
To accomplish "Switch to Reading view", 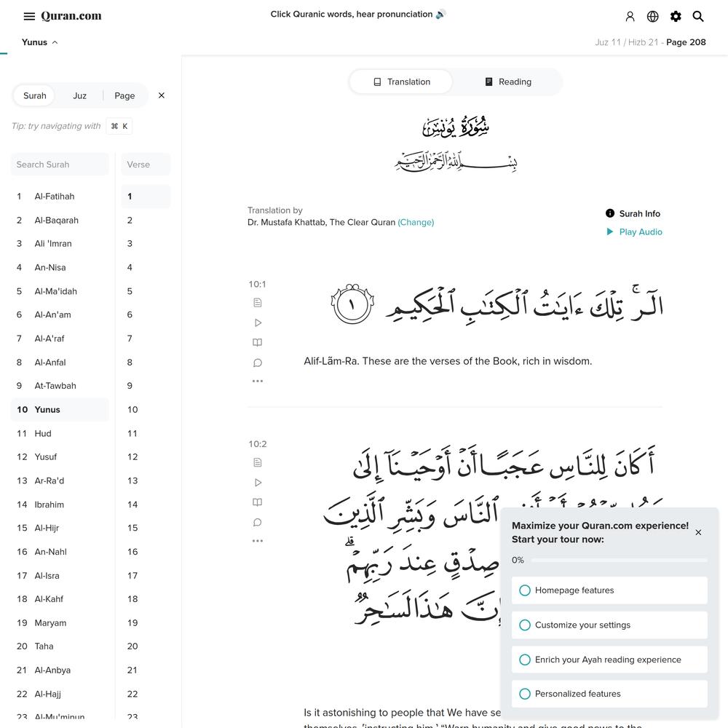I will (508, 82).
